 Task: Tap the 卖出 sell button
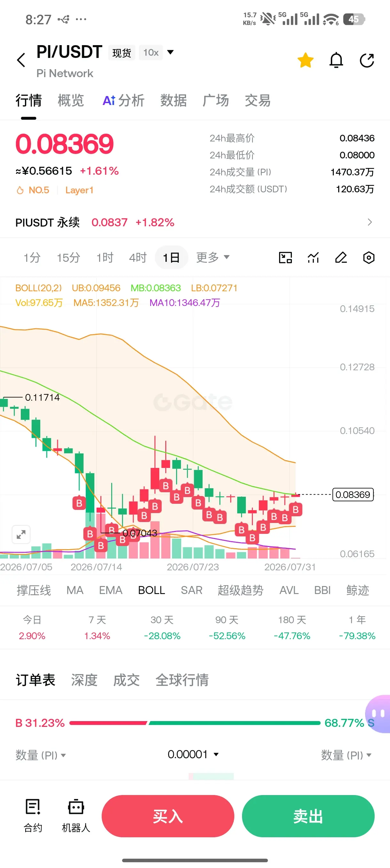[308, 816]
